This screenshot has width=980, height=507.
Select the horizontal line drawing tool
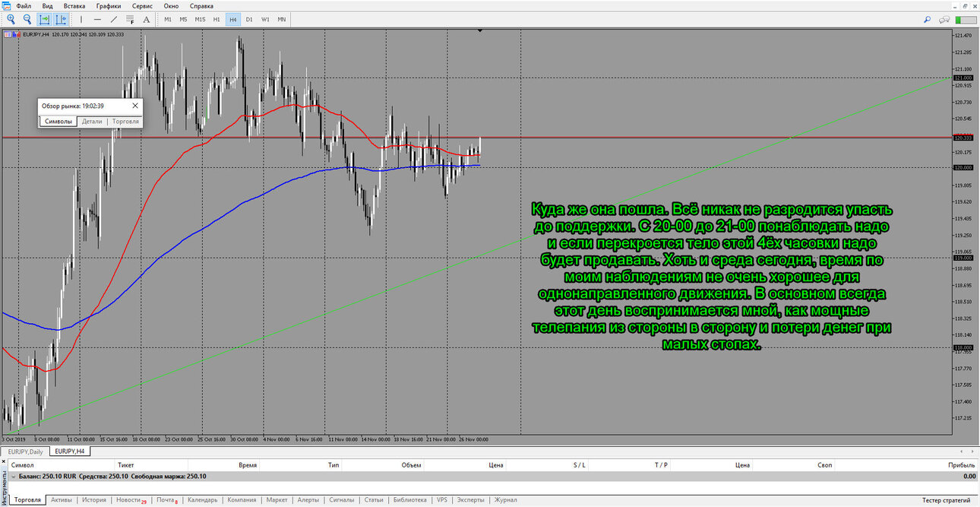[x=97, y=19]
